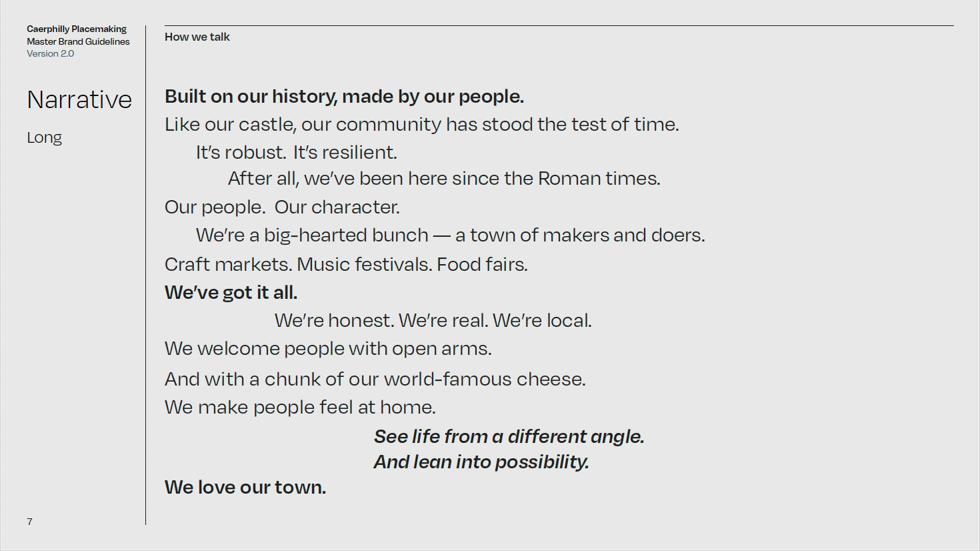Image resolution: width=980 pixels, height=551 pixels.
Task: Click page number 7 in the corner
Action: pyautogui.click(x=29, y=522)
